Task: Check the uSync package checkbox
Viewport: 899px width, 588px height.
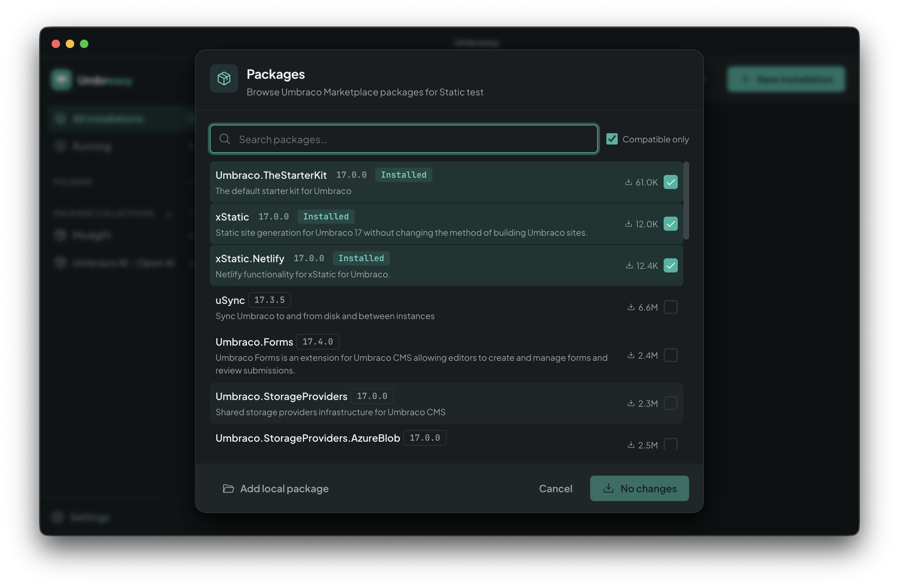Action: 670,307
